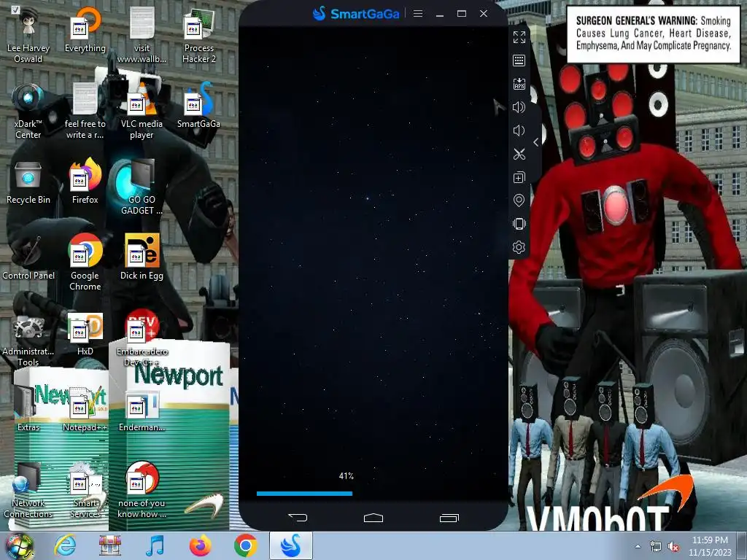This screenshot has height=560, width=747.
Task: Select the Firefox desktop shortcut
Action: click(x=85, y=182)
